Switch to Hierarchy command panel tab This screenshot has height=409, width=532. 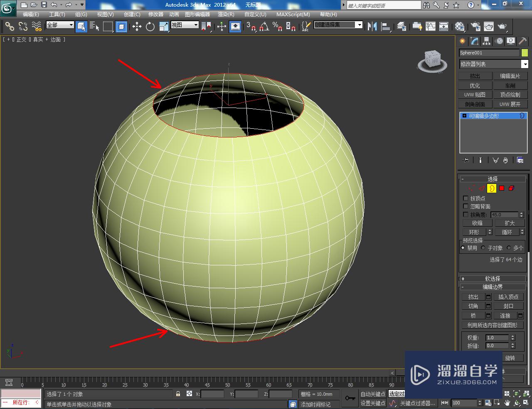486,41
